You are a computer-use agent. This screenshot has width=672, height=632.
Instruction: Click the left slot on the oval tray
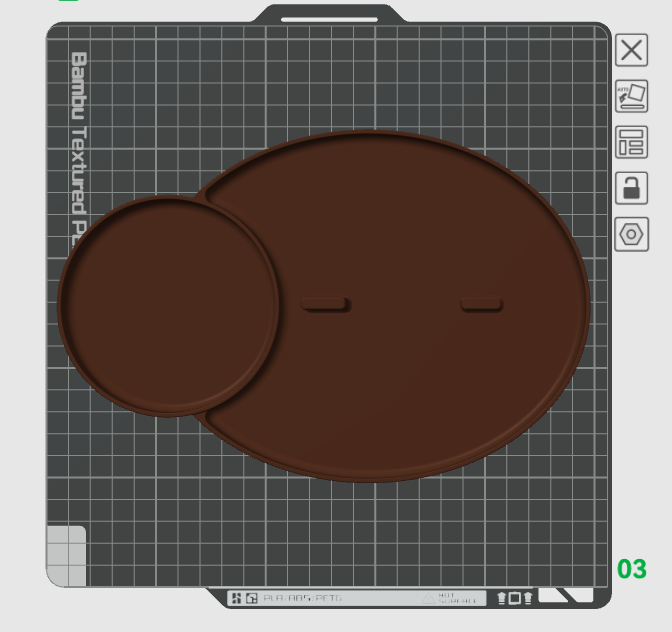coord(326,305)
